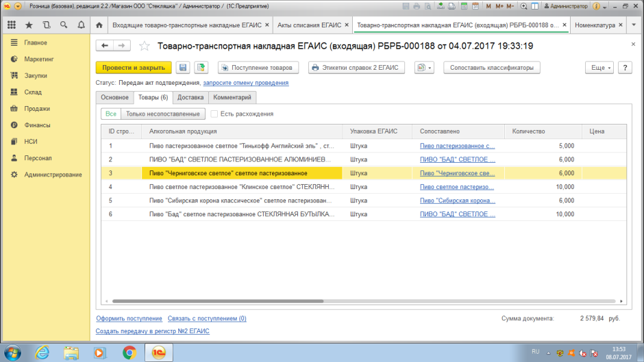Screen dimensions: 644x362
Task: Click 'Оформить поступление' link
Action: (x=129, y=318)
